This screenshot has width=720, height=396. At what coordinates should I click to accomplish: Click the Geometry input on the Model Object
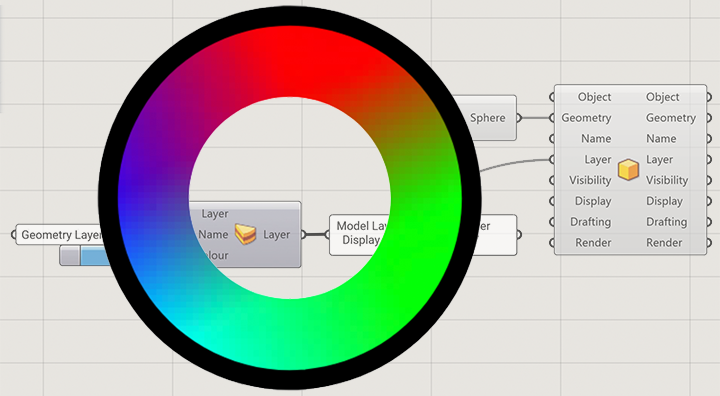point(586,118)
